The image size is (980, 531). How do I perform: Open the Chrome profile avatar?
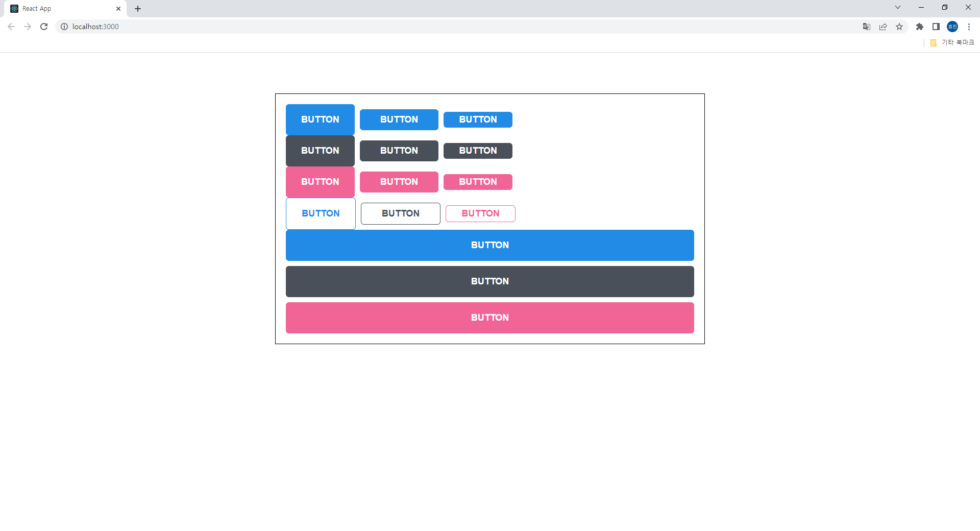pos(952,27)
